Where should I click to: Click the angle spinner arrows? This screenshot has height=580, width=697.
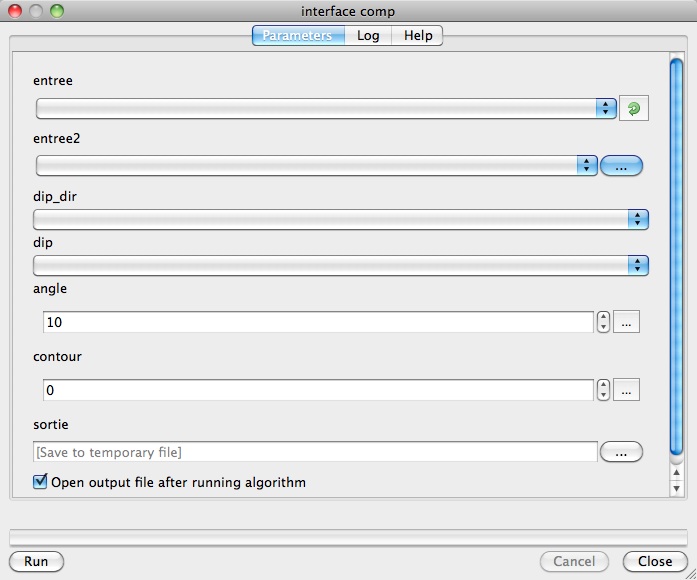(603, 322)
